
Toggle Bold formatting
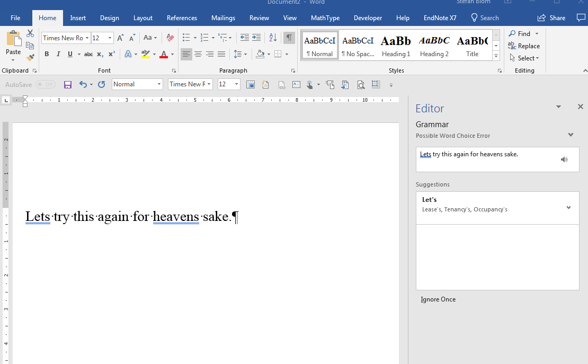tap(47, 54)
